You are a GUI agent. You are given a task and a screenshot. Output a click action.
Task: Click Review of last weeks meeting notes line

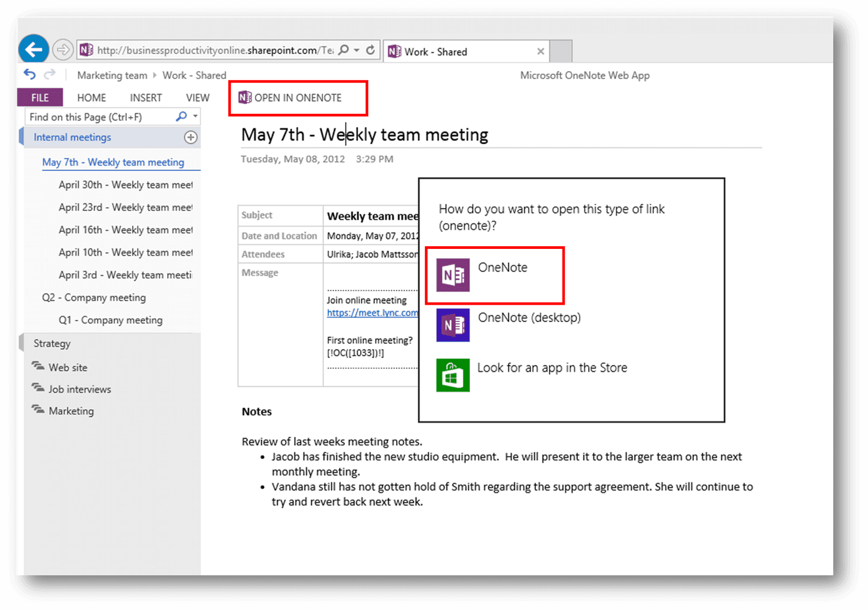click(332, 441)
